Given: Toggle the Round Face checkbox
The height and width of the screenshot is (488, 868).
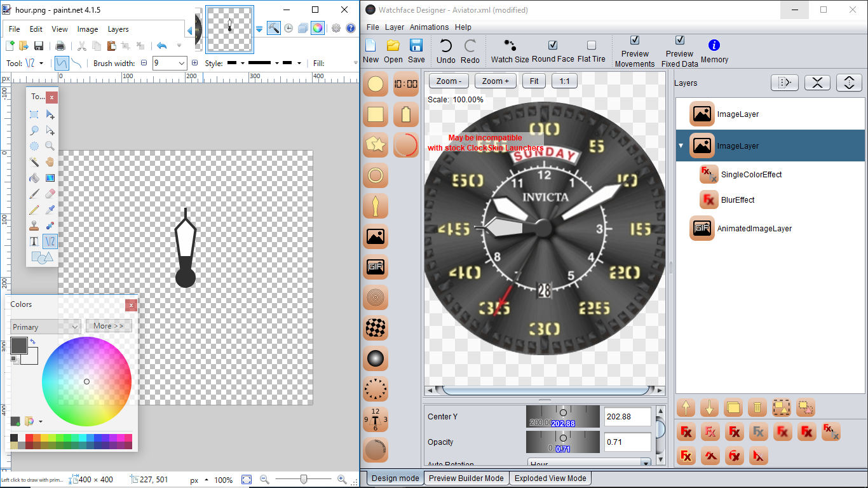Looking at the screenshot, I should point(553,45).
